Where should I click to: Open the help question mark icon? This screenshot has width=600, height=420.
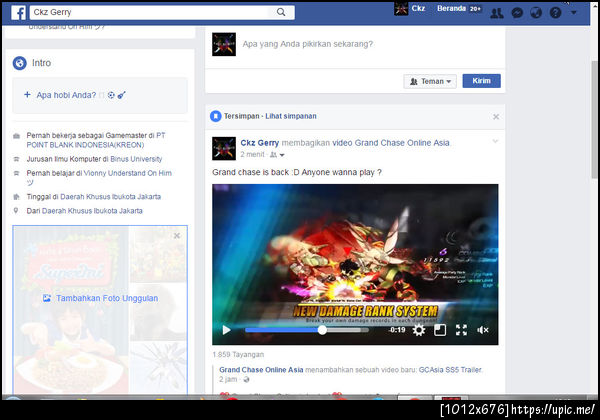(555, 13)
